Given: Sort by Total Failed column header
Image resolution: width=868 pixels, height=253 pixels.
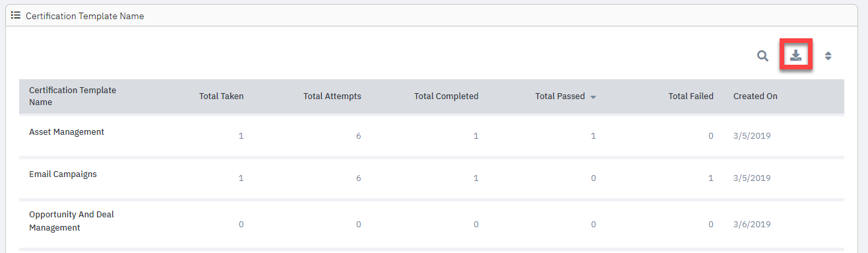Looking at the screenshot, I should point(691,96).
